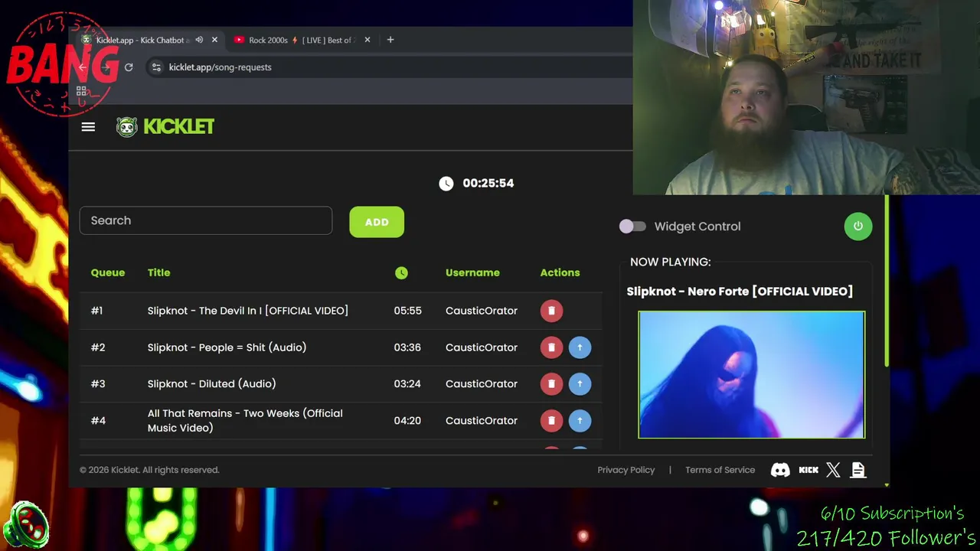
Task: Open Kicklet Kick channel link
Action: pyautogui.click(x=808, y=470)
